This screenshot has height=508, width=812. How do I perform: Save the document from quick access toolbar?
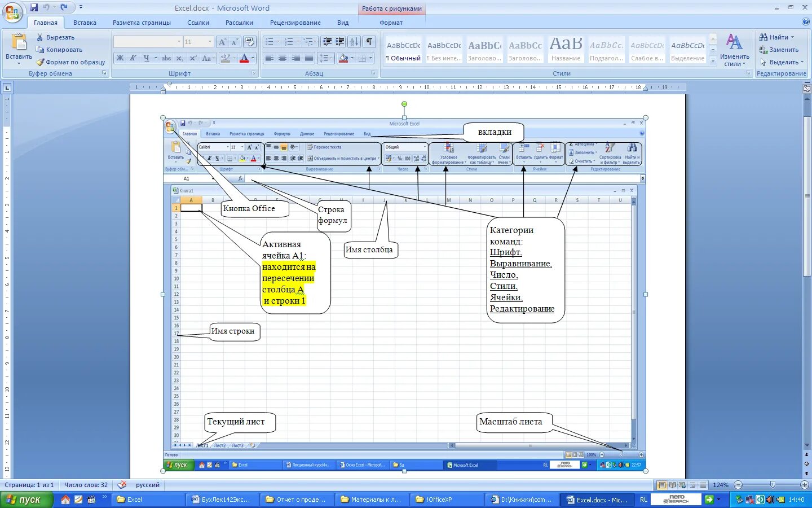point(34,7)
